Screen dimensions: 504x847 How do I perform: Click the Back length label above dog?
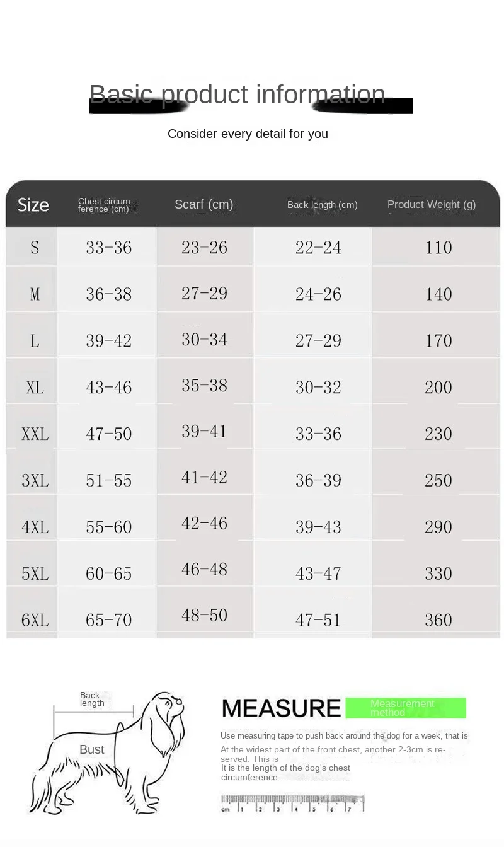[92, 699]
